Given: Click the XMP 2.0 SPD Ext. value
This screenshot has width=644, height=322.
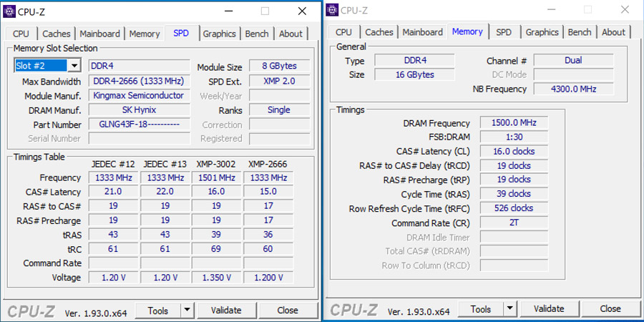Looking at the screenshot, I should click(279, 81).
